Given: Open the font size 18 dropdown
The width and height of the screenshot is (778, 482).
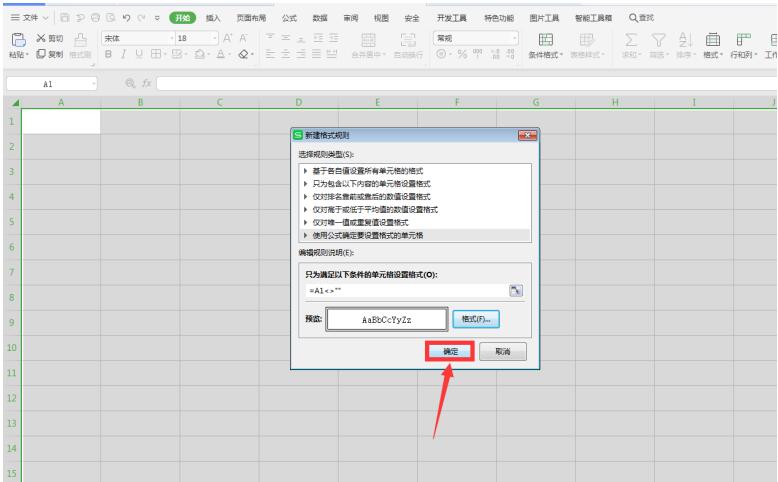Looking at the screenshot, I should pyautogui.click(x=214, y=38).
